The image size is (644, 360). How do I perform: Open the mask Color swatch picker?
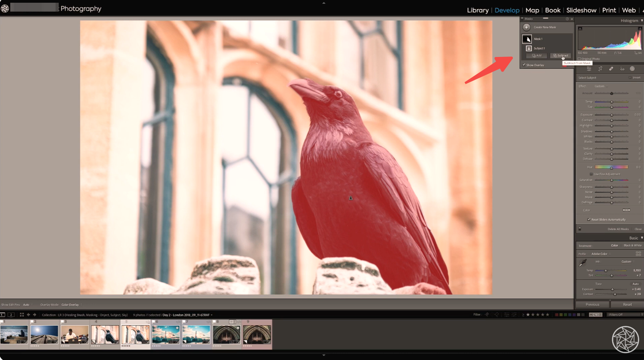(x=626, y=210)
